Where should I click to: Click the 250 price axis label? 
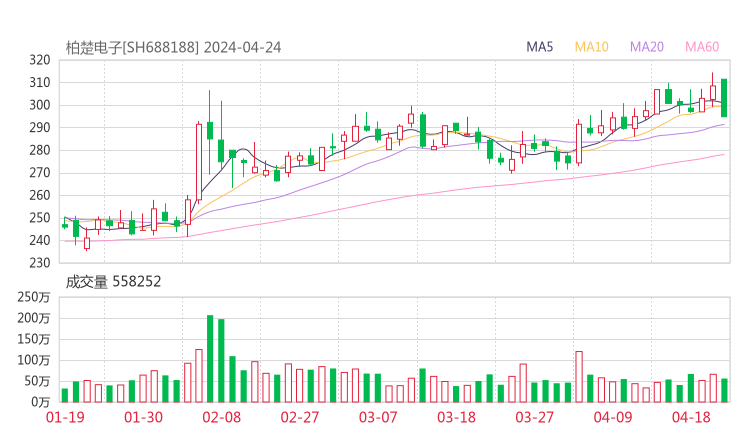point(40,218)
